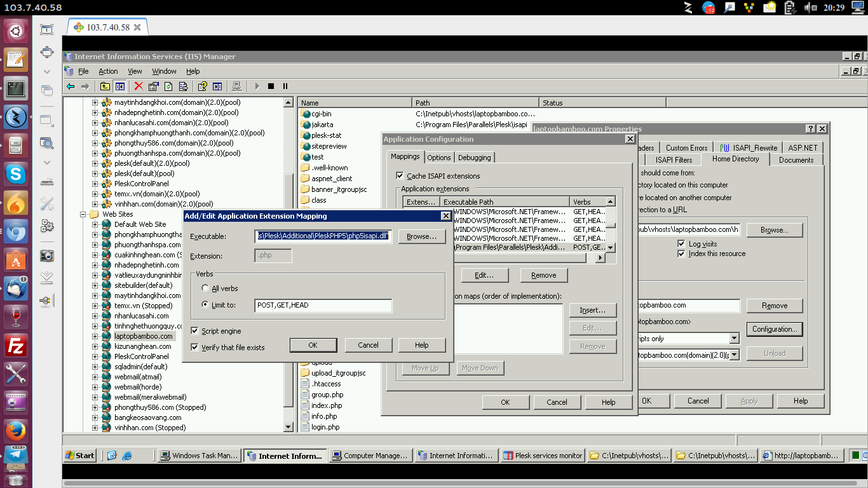Click the Windows Start button
This screenshot has height=488, width=868.
80,456
